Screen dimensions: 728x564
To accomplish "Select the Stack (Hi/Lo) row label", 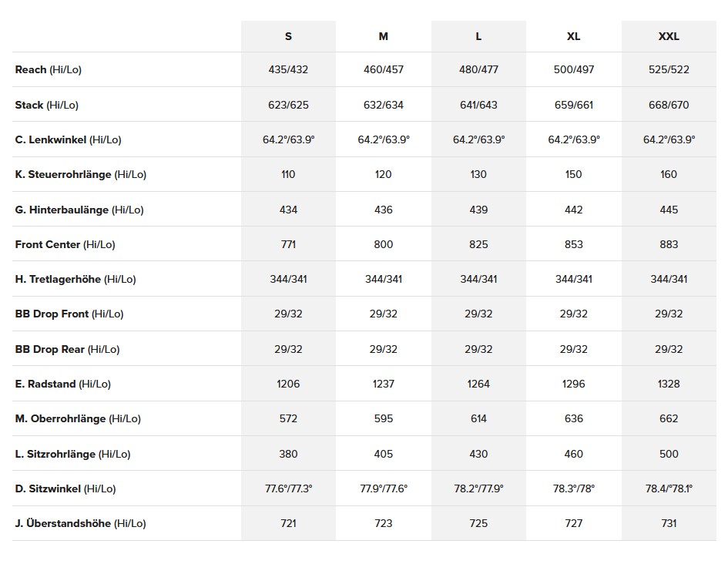I will click(46, 105).
